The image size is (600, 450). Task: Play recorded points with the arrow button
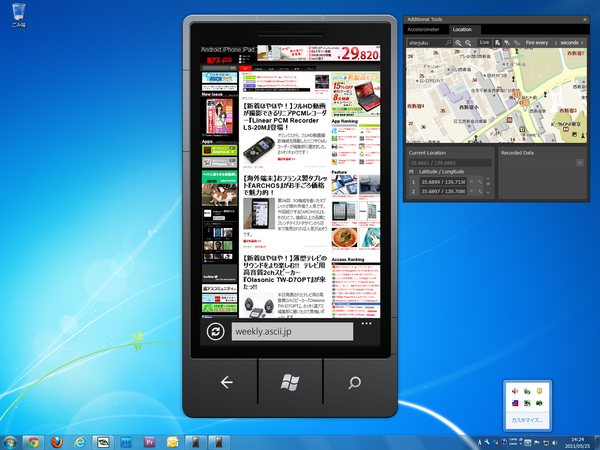(582, 43)
